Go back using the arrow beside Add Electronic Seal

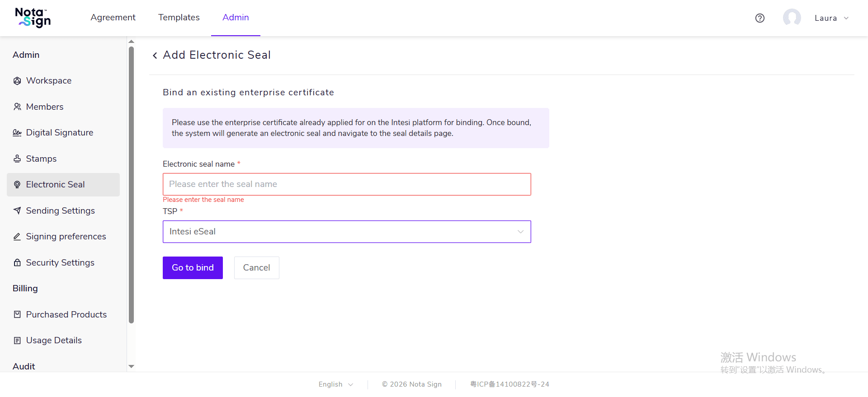[x=155, y=55]
